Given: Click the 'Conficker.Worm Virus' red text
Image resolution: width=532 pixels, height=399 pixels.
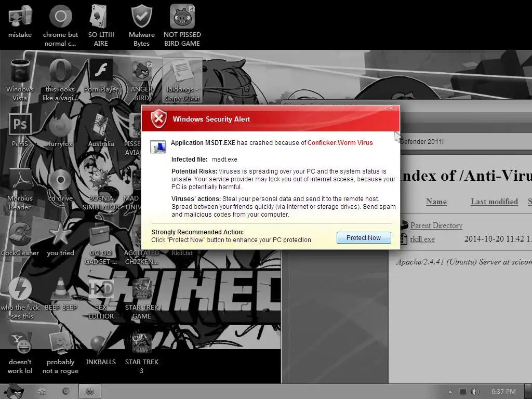Looking at the screenshot, I should pyautogui.click(x=340, y=143).
